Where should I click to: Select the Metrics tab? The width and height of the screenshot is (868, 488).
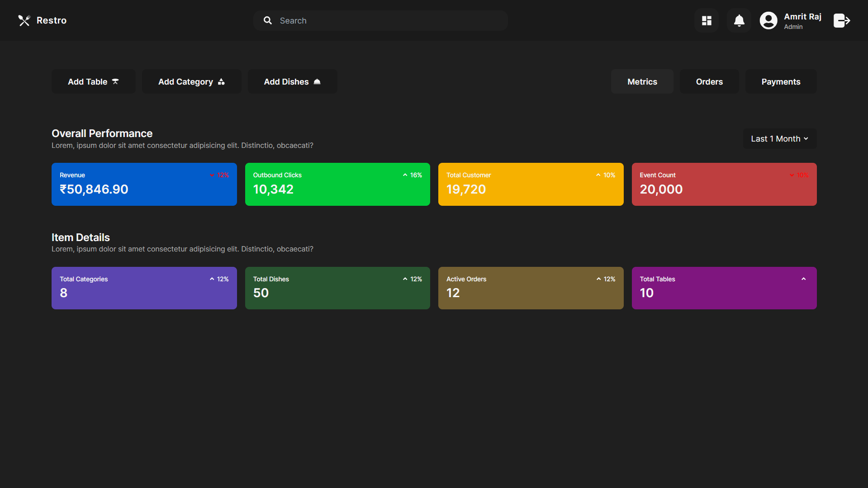[x=642, y=81]
